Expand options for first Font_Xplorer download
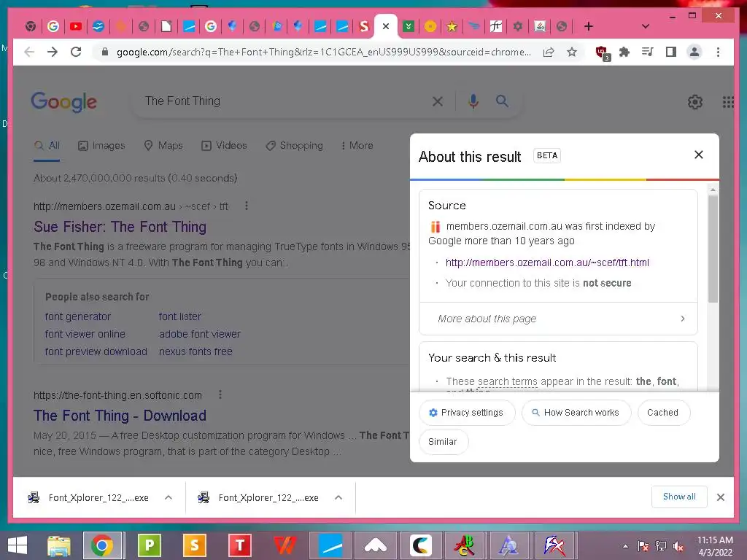The image size is (747, 560). [x=169, y=497]
